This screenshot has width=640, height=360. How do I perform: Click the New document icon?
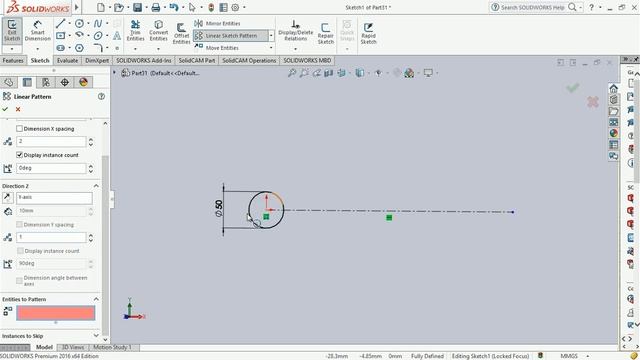[x=101, y=7]
